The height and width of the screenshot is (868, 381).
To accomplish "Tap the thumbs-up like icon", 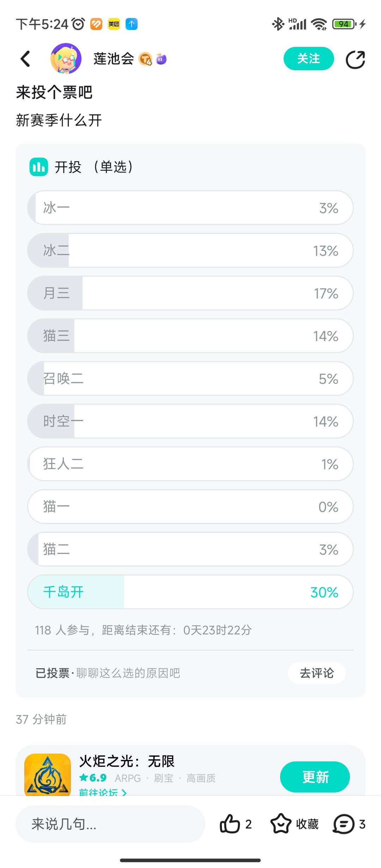I will point(230,824).
